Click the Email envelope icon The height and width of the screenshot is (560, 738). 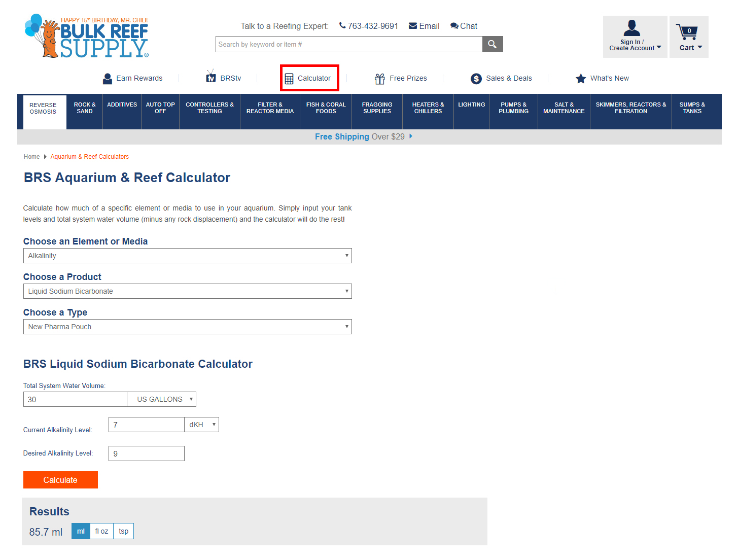coord(413,26)
